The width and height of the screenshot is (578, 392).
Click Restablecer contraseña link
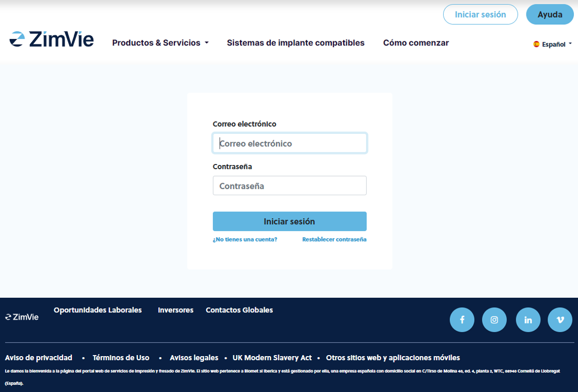coord(334,239)
